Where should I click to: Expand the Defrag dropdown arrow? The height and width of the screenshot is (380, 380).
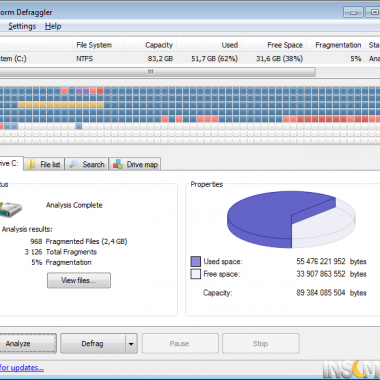131,344
